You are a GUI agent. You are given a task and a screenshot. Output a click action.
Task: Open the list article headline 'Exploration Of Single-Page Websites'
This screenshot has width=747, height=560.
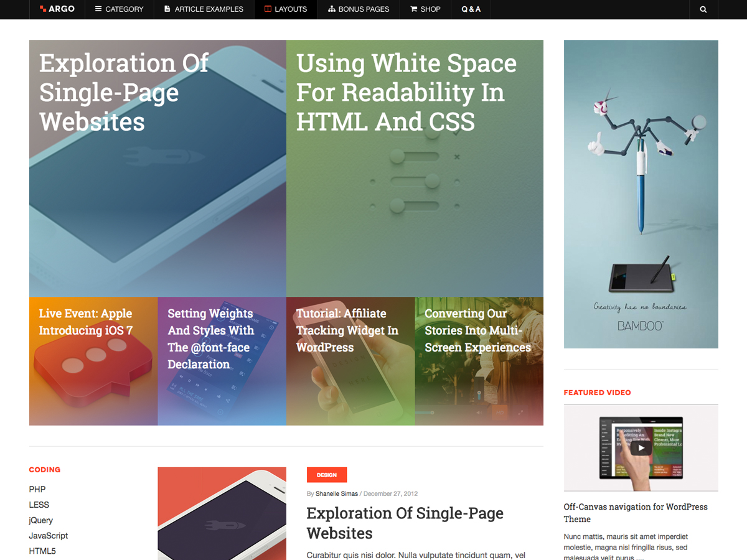405,523
